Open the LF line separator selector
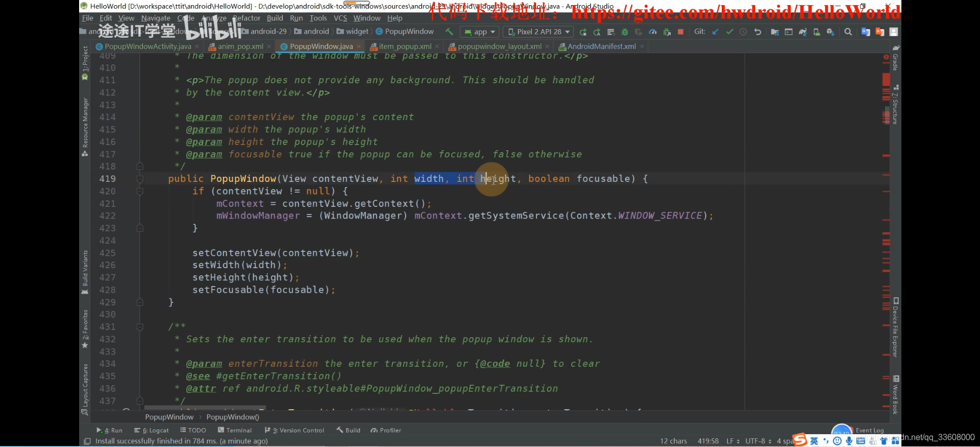980x447 pixels. pyautogui.click(x=733, y=441)
